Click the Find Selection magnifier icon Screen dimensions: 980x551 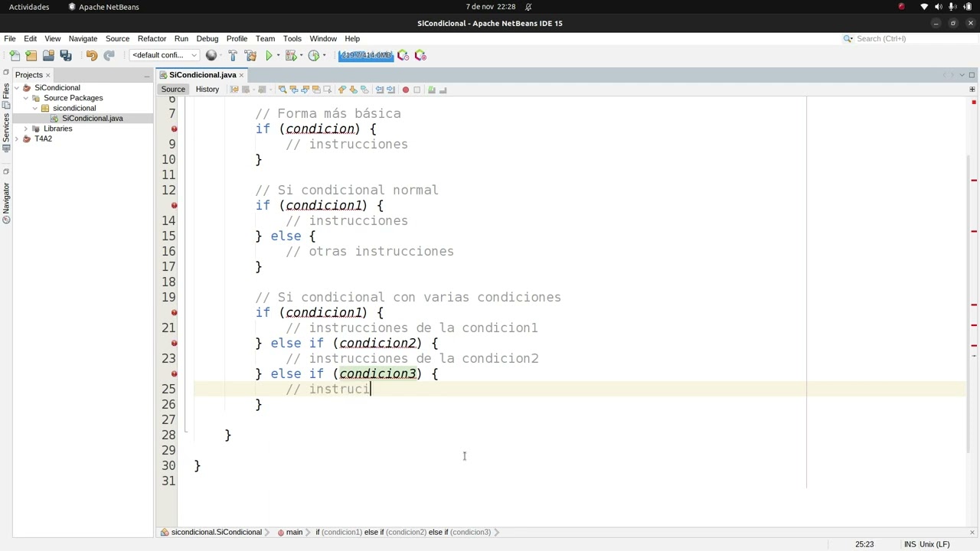point(283,90)
